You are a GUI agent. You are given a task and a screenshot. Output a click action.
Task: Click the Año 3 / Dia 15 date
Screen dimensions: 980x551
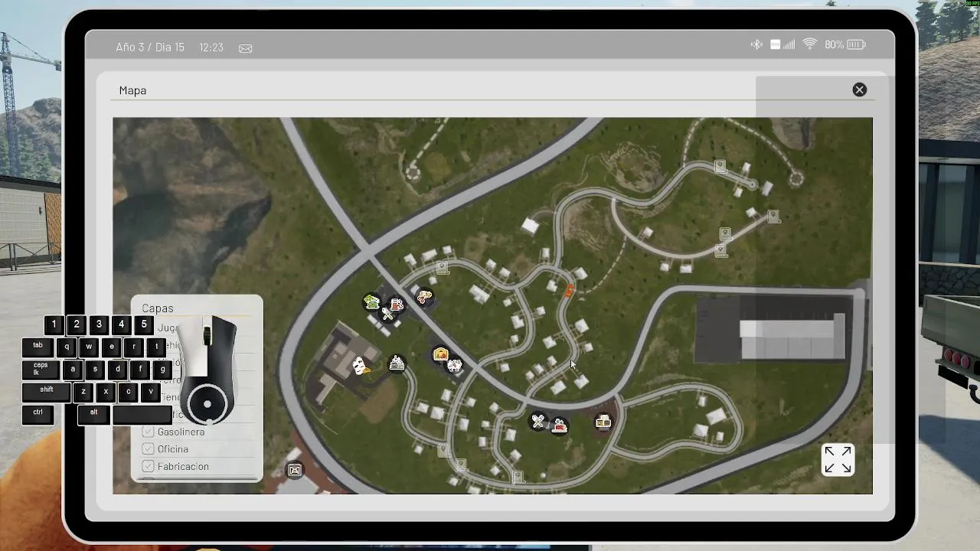[150, 47]
